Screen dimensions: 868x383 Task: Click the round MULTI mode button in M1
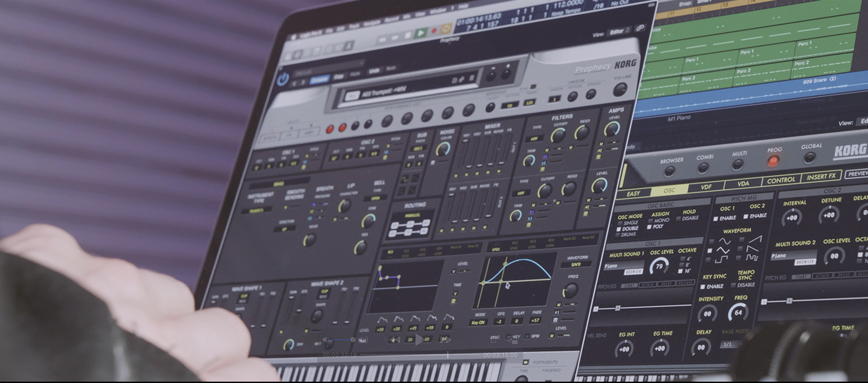tap(737, 165)
